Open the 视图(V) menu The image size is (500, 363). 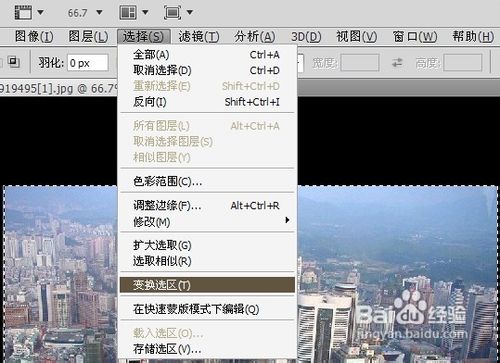tap(357, 36)
